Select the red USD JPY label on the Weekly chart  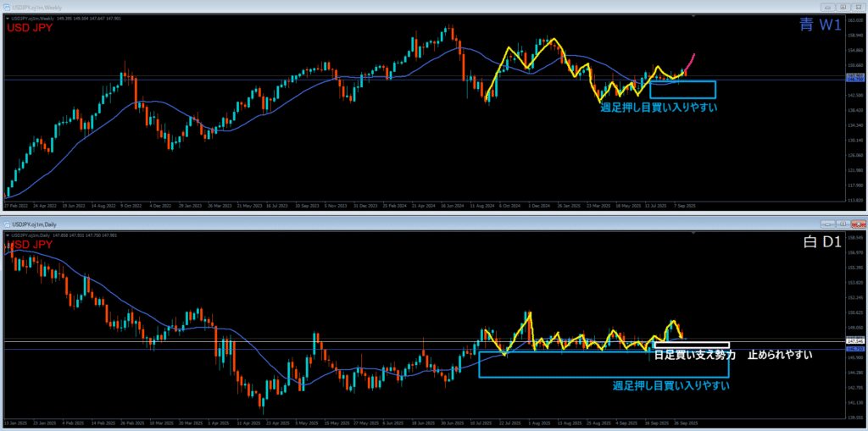tap(29, 28)
